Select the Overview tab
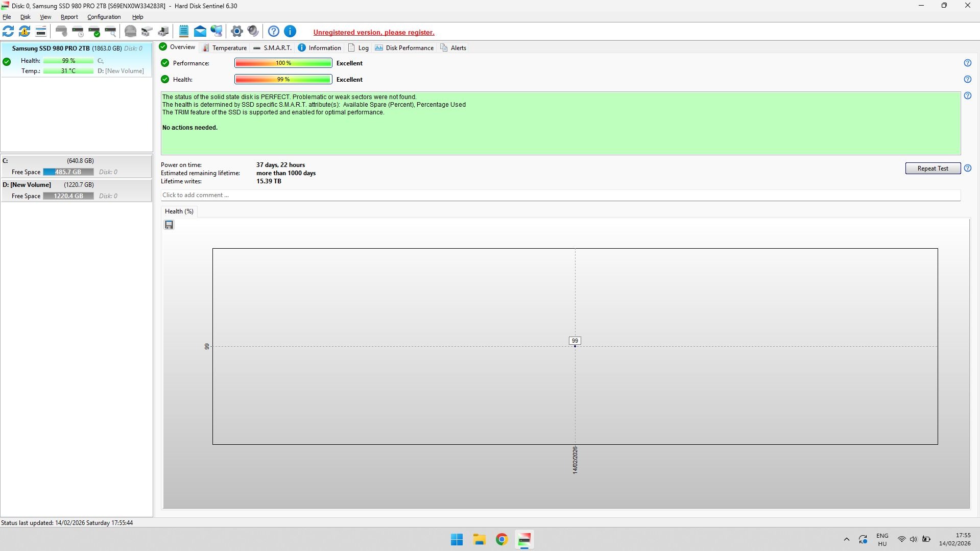 pyautogui.click(x=177, y=47)
